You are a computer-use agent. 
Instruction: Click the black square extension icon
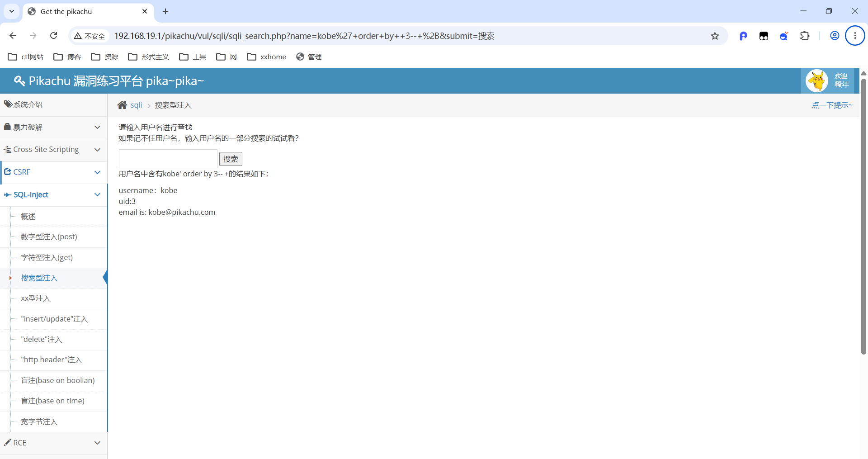[x=764, y=36]
